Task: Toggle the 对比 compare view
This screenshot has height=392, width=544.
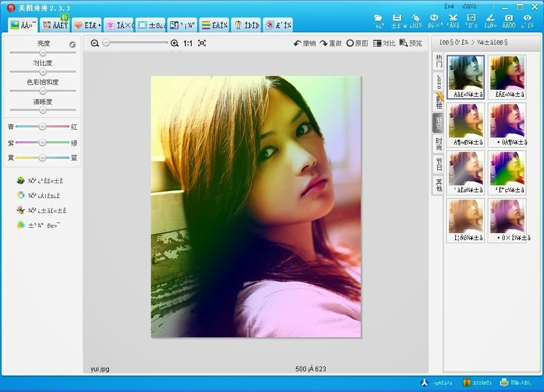Action: coord(385,43)
